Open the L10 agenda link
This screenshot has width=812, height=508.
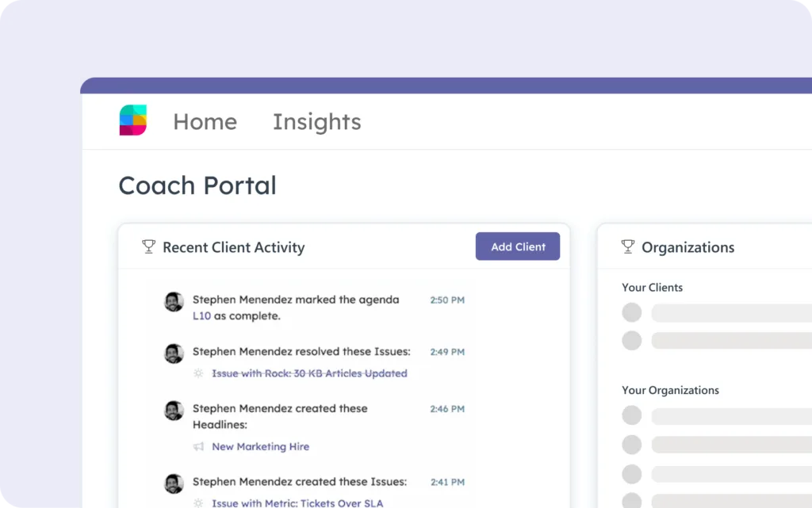(x=201, y=315)
